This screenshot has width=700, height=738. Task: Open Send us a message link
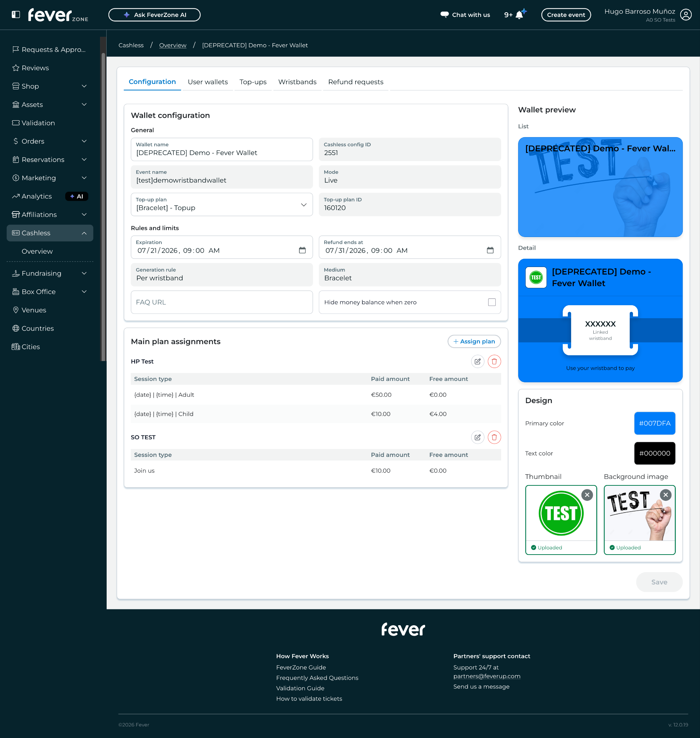(481, 686)
